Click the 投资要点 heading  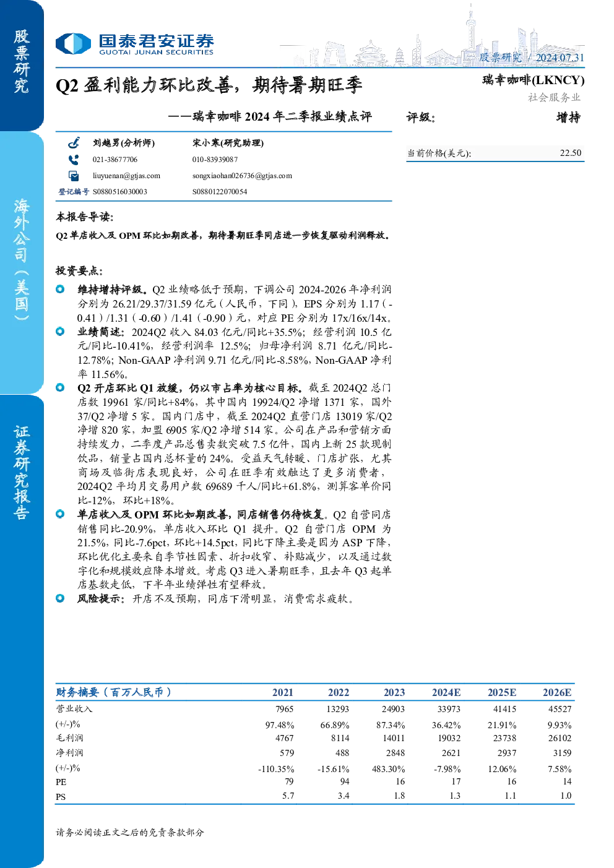[x=79, y=270]
